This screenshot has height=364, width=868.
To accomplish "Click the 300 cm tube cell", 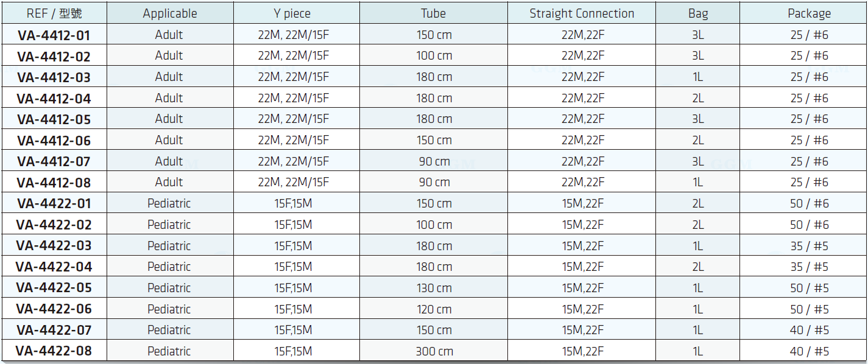I will tap(434, 351).
